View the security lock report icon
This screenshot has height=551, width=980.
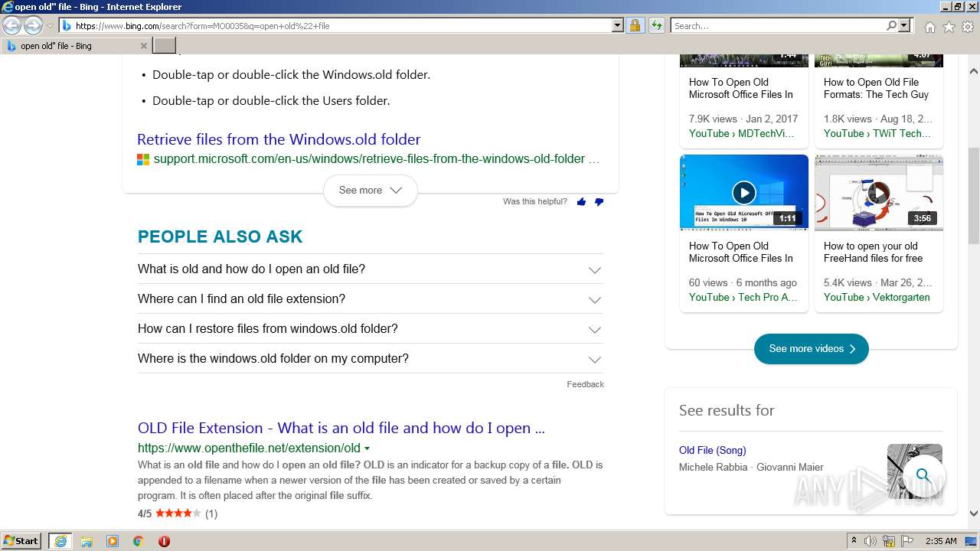[x=635, y=25]
